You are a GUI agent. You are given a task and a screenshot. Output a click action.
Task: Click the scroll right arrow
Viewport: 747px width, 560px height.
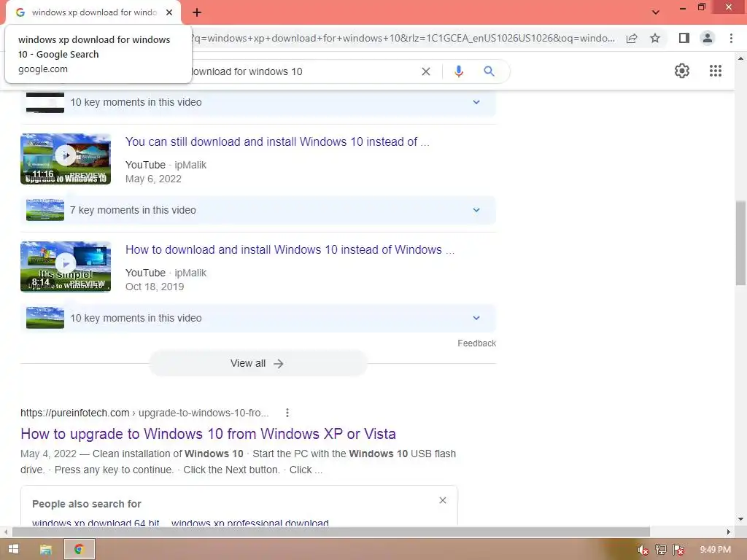click(729, 532)
